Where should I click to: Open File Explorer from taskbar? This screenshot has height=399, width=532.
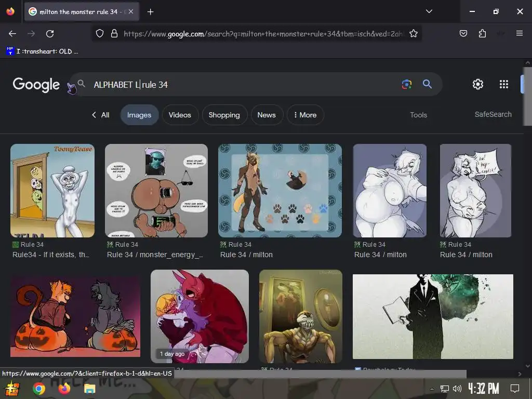click(89, 389)
